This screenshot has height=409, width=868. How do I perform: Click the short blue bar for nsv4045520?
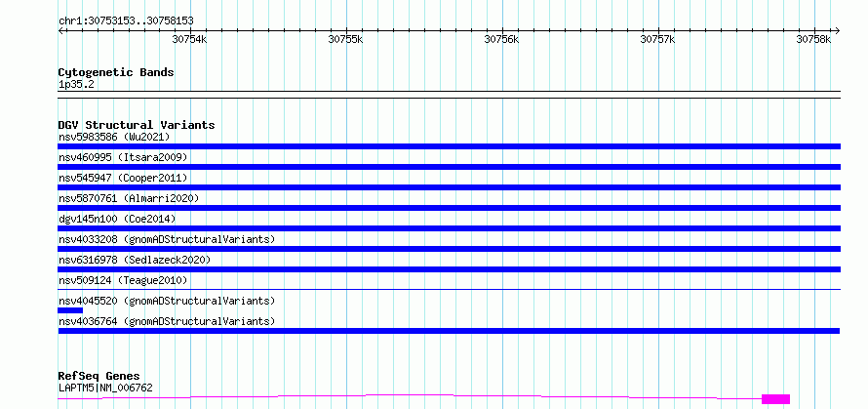click(70, 310)
